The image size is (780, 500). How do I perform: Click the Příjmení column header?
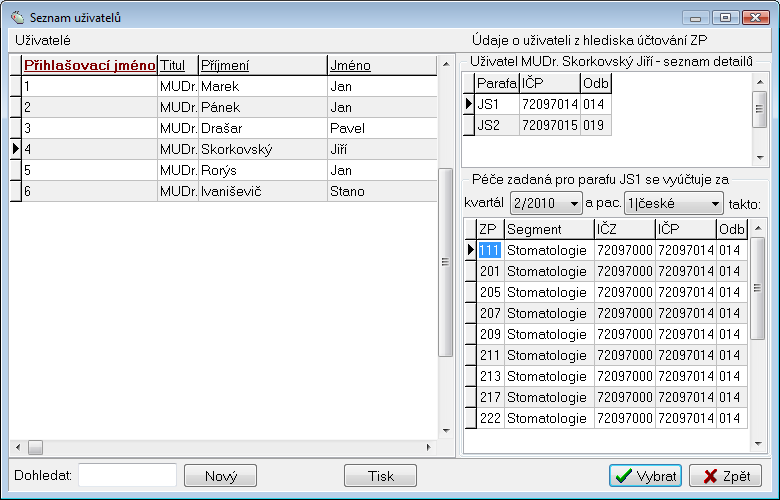pyautogui.click(x=262, y=65)
